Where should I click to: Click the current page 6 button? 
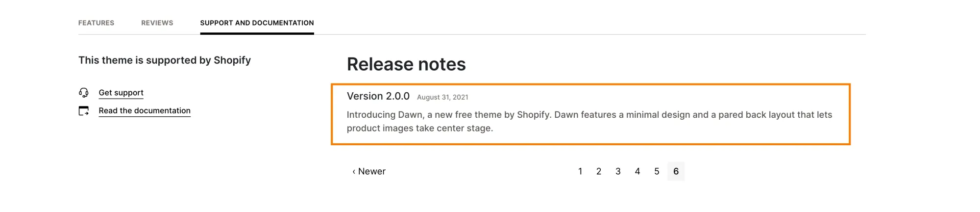pos(676,172)
